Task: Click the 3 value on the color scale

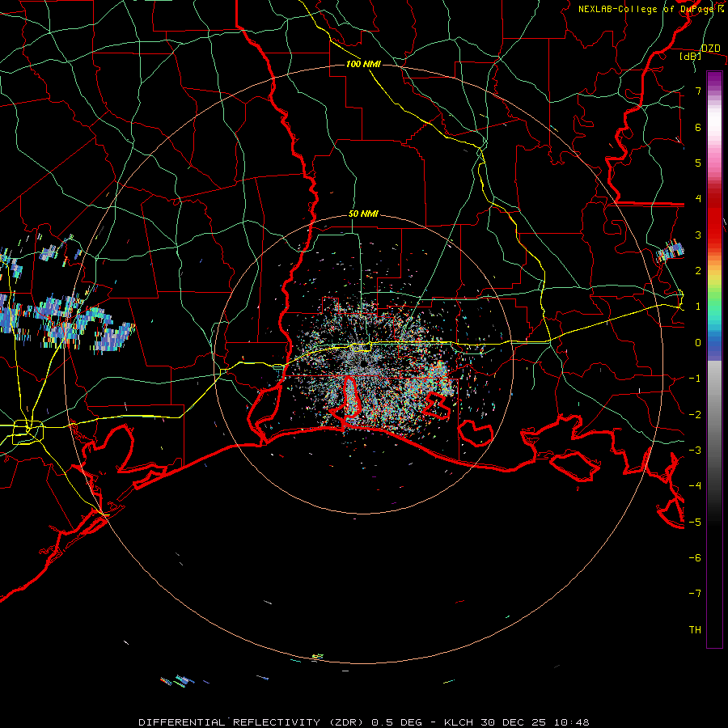Action: click(x=698, y=235)
